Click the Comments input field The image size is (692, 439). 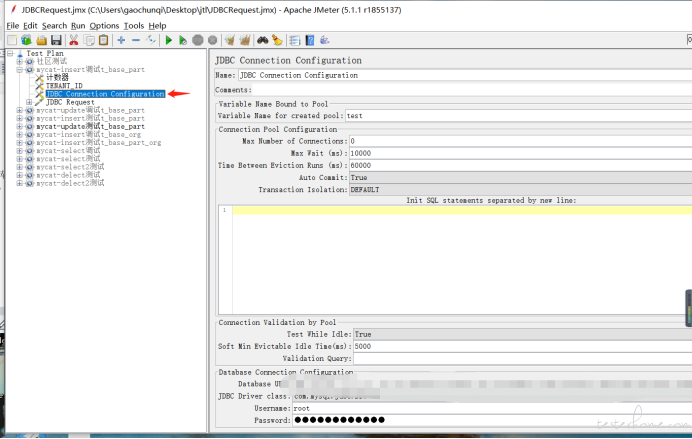[472, 90]
